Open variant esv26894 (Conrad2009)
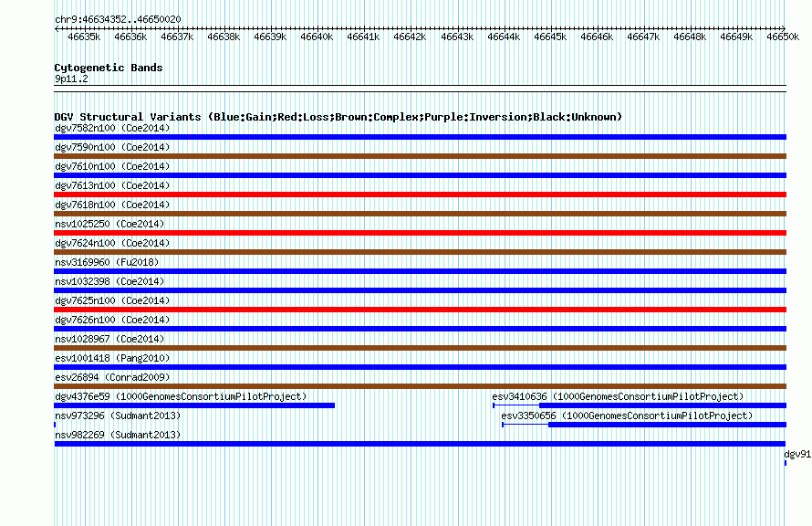 112,377
